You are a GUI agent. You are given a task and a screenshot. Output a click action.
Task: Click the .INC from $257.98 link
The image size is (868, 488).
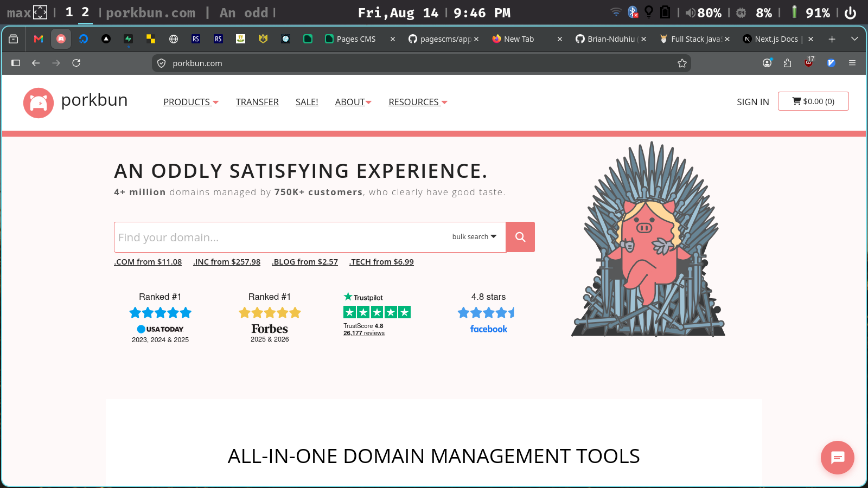pos(227,262)
